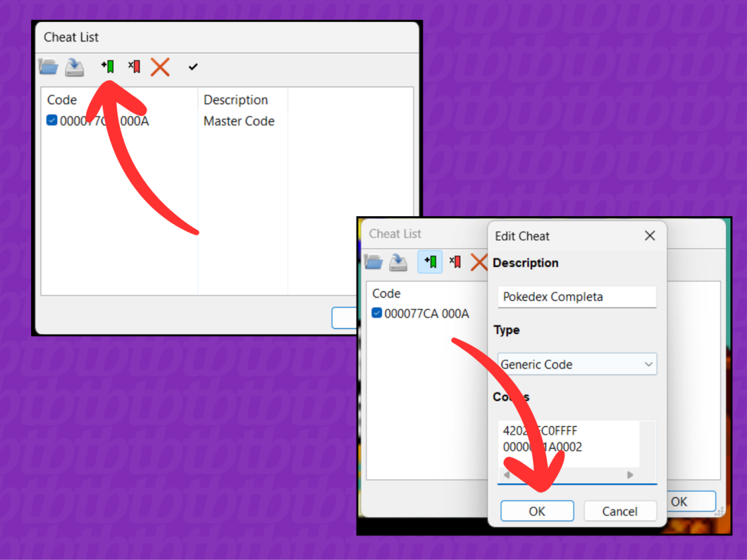Click highlighted add cheat icon behind Edit Cheat

pyautogui.click(x=430, y=261)
